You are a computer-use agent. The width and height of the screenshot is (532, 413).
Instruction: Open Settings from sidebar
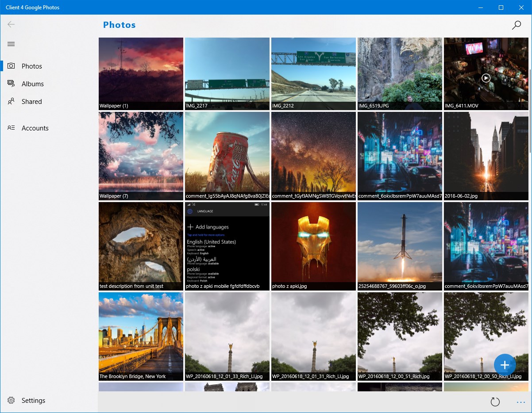(49, 400)
